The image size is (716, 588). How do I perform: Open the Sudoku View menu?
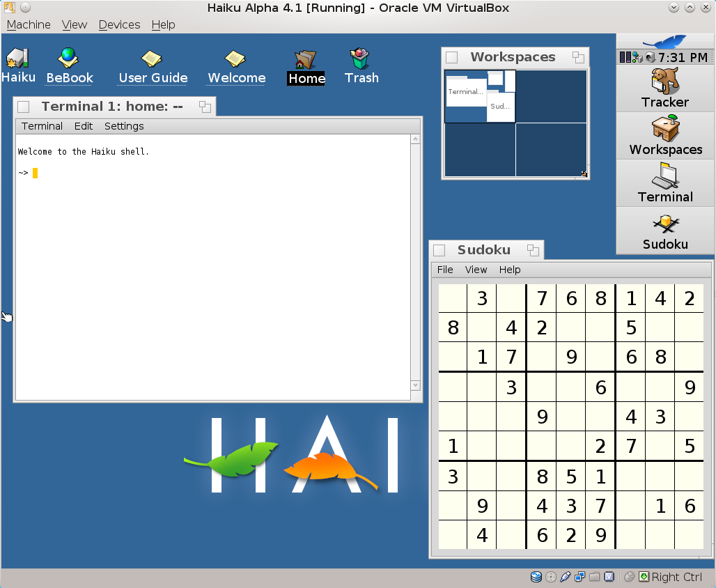pyautogui.click(x=476, y=270)
